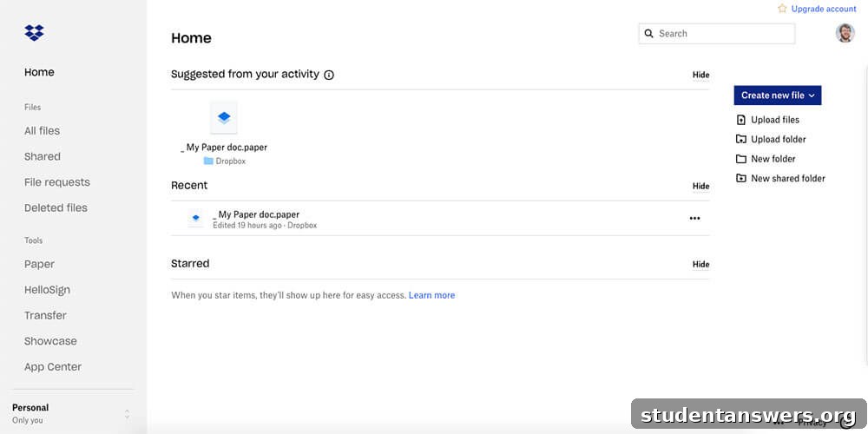Go to Home in the sidebar
The height and width of the screenshot is (434, 868).
click(39, 72)
